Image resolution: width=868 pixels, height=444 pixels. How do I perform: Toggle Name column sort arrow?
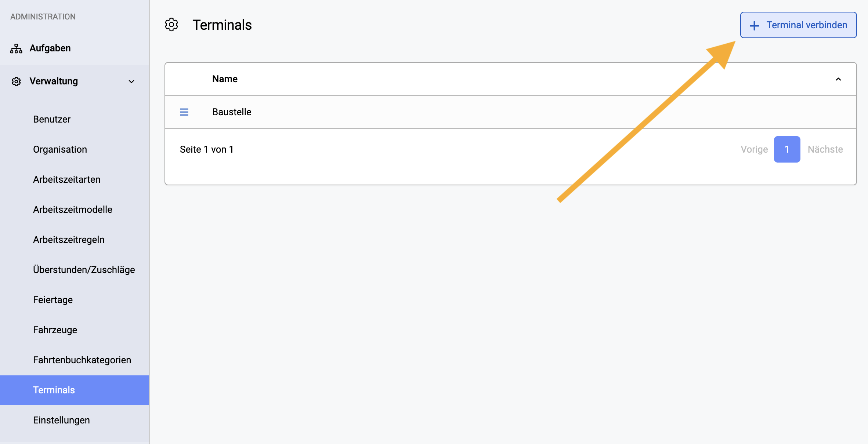pyautogui.click(x=838, y=79)
